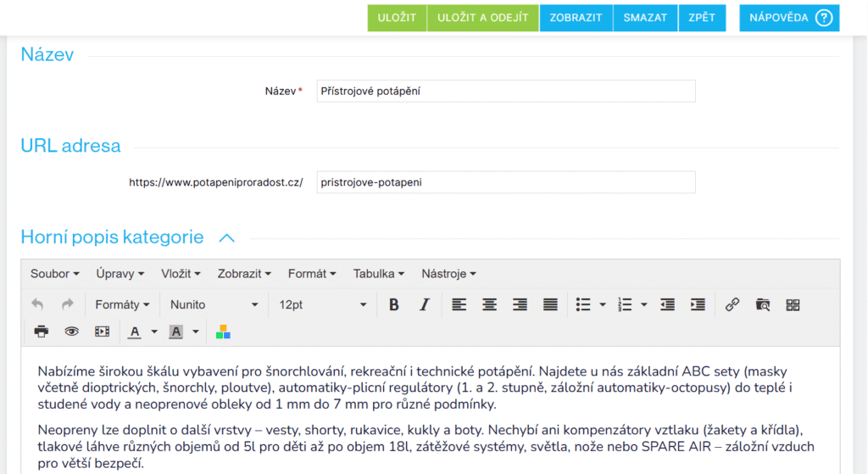
Task: Apply the background highlight color
Action: coord(176,332)
